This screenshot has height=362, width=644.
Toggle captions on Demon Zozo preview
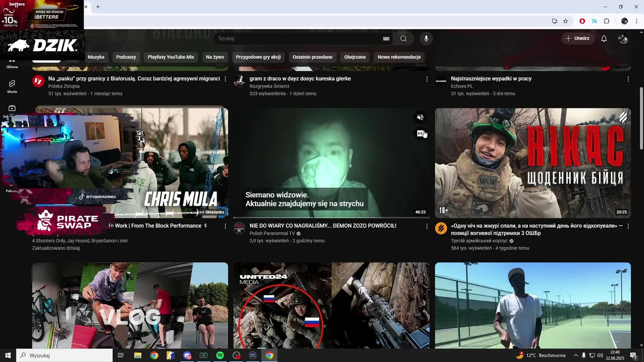(420, 134)
